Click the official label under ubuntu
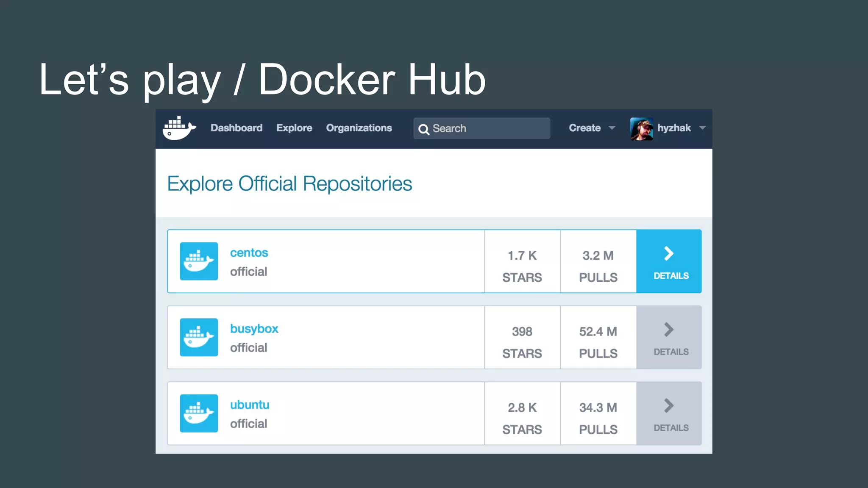Image resolution: width=868 pixels, height=488 pixels. [x=248, y=424]
